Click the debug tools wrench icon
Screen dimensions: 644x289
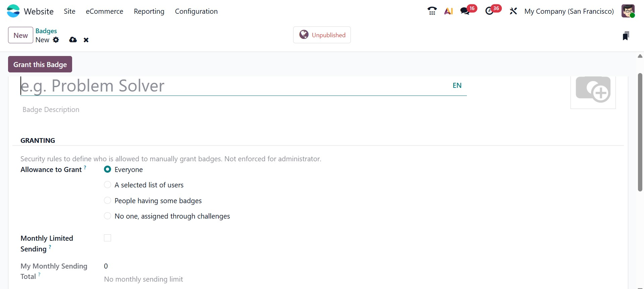click(x=513, y=11)
